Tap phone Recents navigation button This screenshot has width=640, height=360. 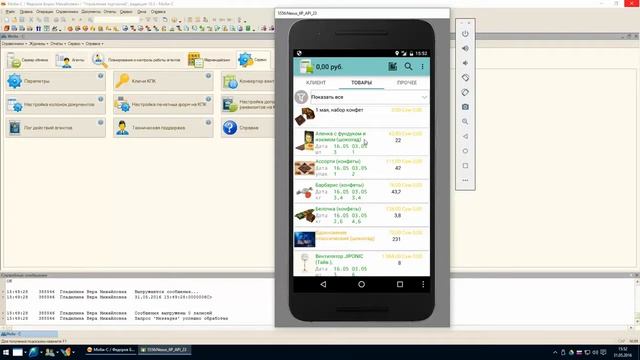400,284
